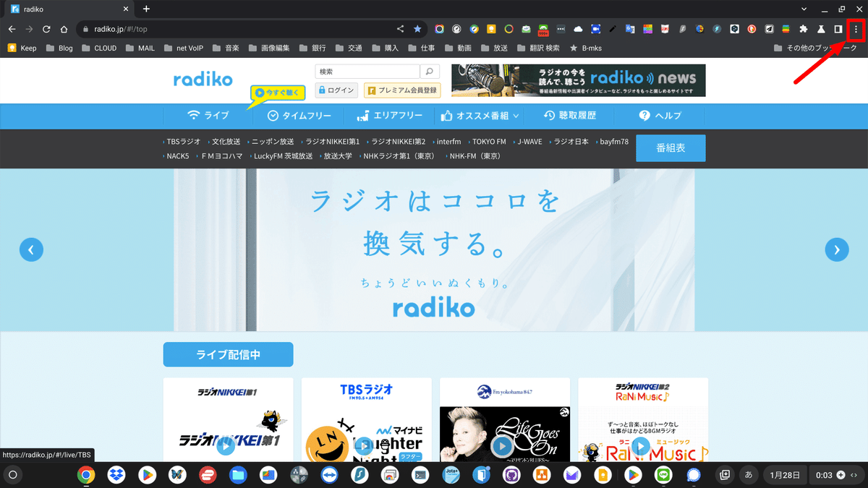The image size is (868, 488).
Task: Toggle the browser side panel
Action: (838, 29)
